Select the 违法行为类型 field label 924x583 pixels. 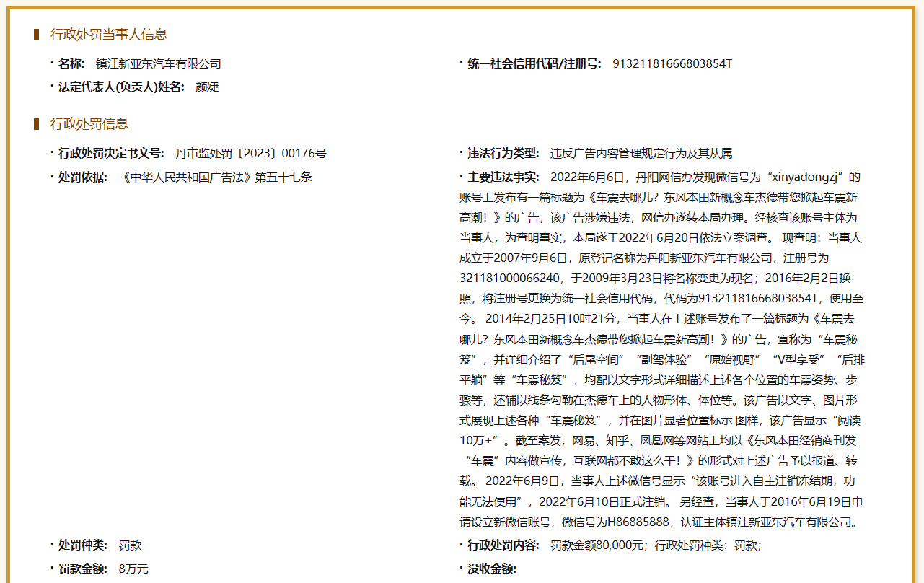(503, 152)
